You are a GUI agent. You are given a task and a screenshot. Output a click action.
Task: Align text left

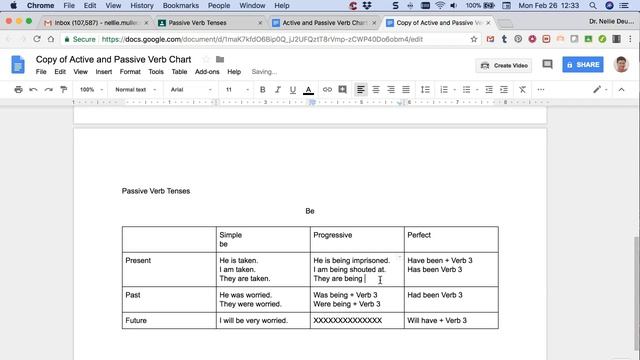(360, 89)
